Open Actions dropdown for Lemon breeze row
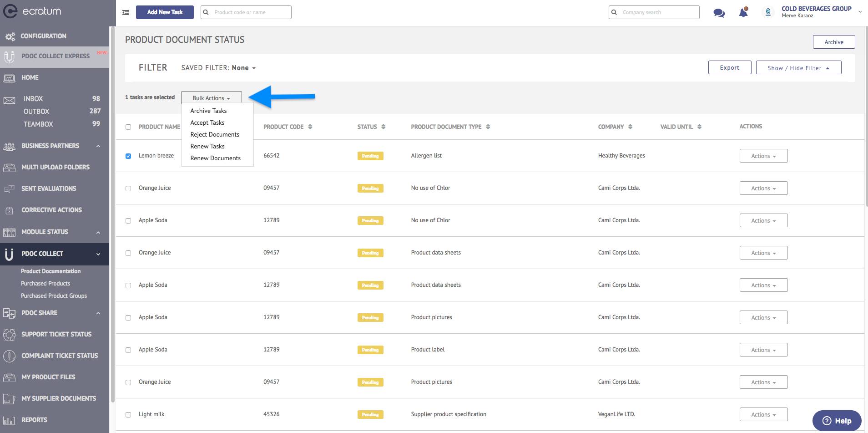This screenshot has height=433, width=868. 763,156
